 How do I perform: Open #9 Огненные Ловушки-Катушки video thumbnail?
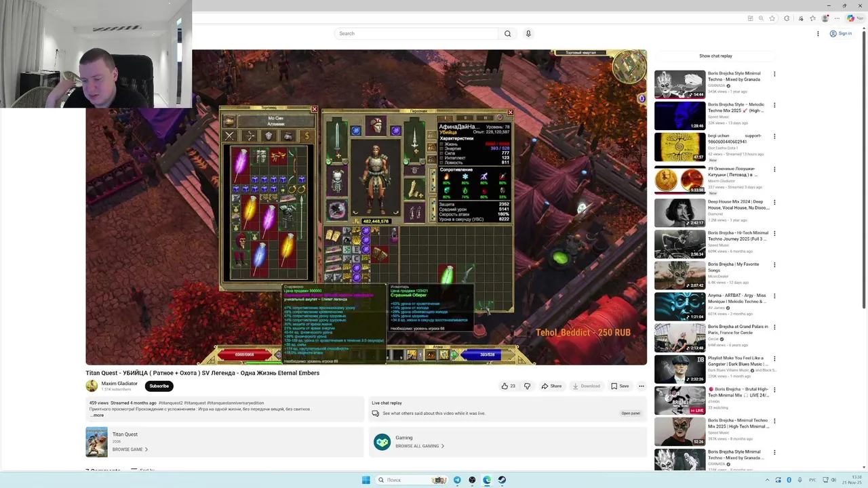pos(679,180)
